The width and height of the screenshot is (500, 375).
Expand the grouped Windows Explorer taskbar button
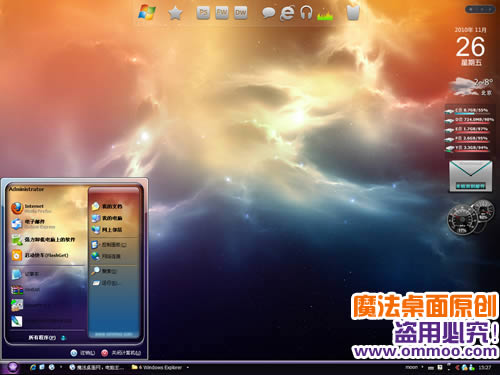click(x=160, y=367)
